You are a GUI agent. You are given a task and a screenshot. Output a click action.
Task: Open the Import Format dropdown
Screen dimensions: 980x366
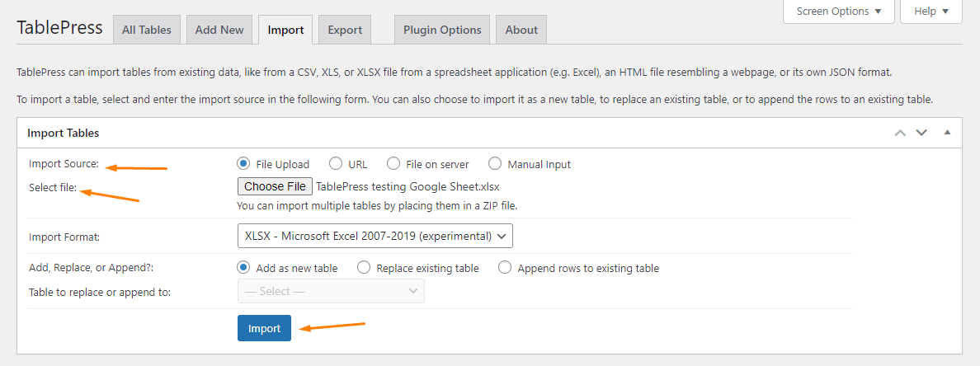point(375,237)
